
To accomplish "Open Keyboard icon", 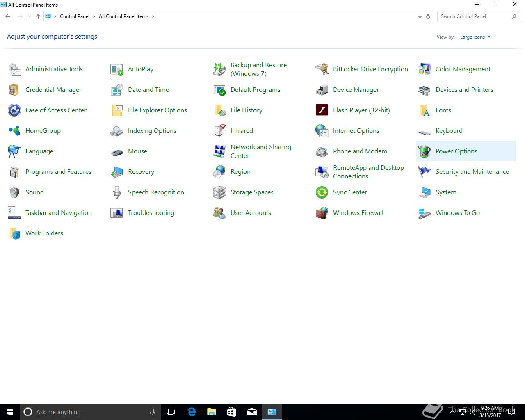I will tap(425, 132).
